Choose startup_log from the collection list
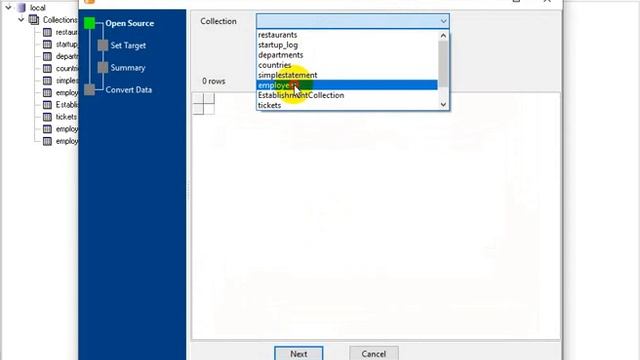The image size is (640, 360). point(347,45)
